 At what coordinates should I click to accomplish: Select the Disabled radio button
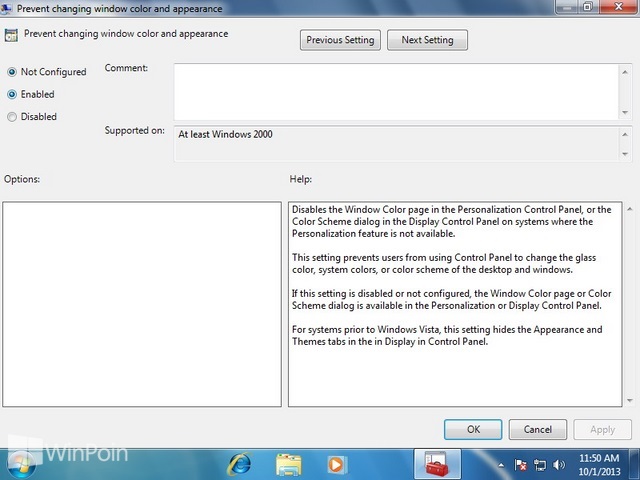(x=12, y=117)
